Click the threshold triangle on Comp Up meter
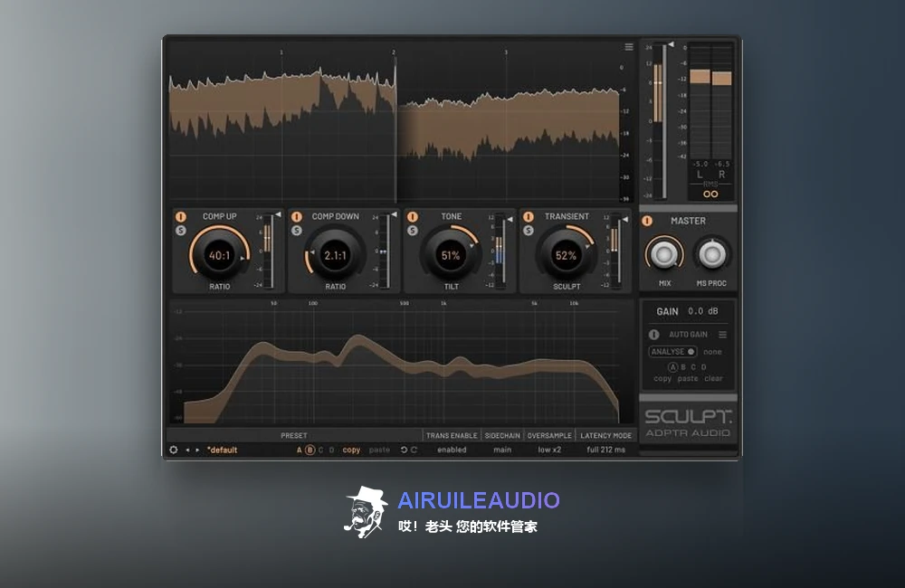Image resolution: width=905 pixels, height=588 pixels. click(x=278, y=214)
